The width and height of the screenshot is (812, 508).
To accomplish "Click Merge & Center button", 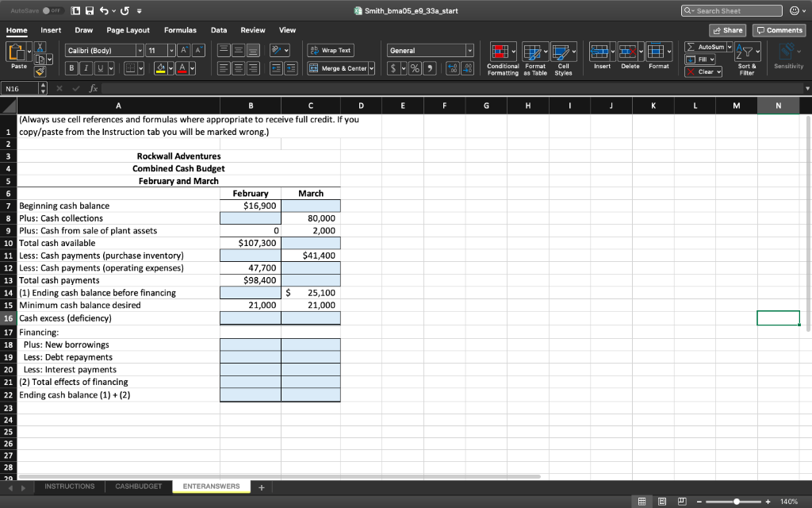I will tap(338, 68).
